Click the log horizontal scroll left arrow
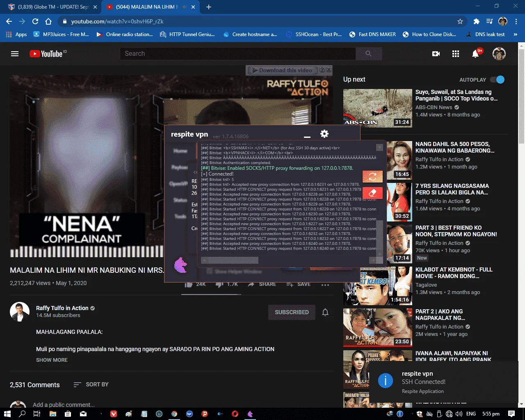Viewport: 525px width, 420px height. pyautogui.click(x=204, y=260)
